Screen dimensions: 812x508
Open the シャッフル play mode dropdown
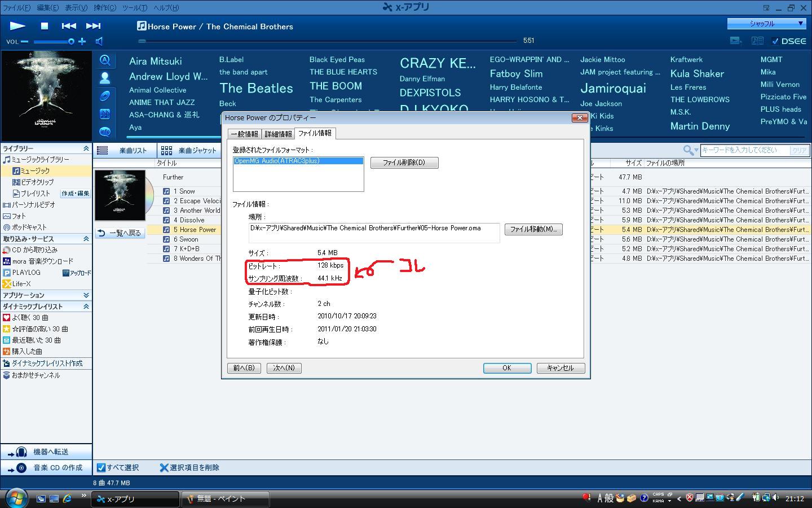tap(766, 24)
